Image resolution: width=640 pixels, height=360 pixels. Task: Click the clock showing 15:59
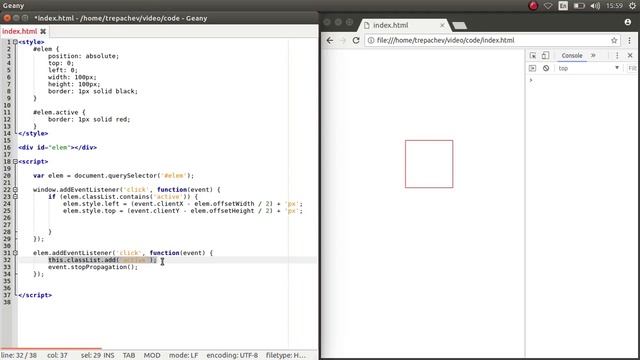click(614, 6)
